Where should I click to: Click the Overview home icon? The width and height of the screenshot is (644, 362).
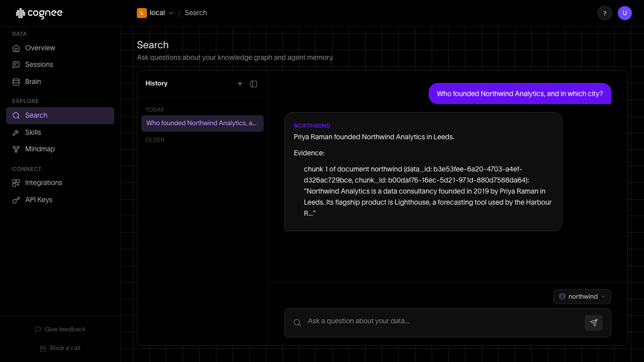click(16, 48)
